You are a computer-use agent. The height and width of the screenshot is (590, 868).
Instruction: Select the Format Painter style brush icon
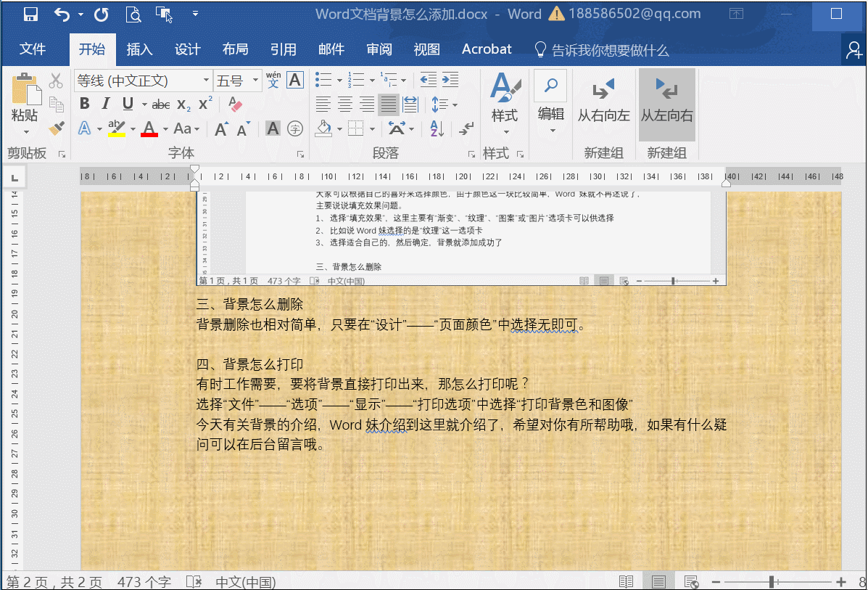[x=57, y=128]
